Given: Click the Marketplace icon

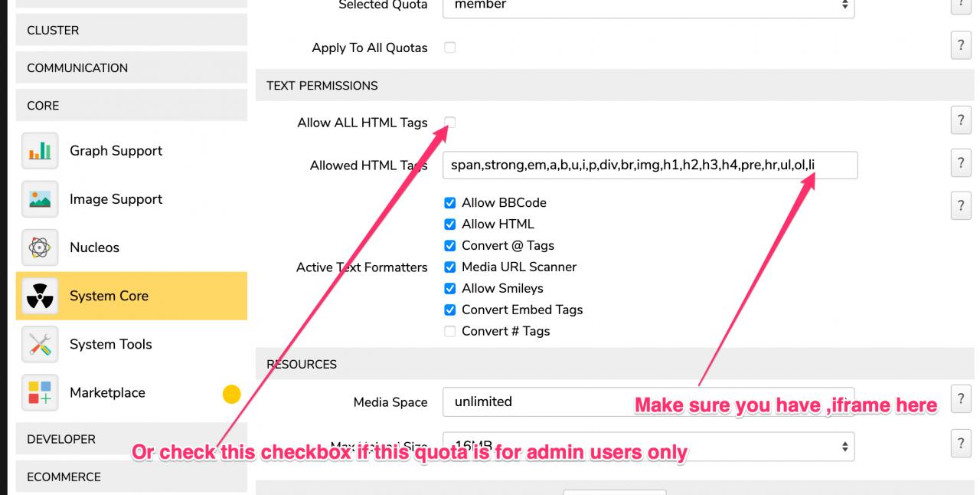Looking at the screenshot, I should 40,392.
